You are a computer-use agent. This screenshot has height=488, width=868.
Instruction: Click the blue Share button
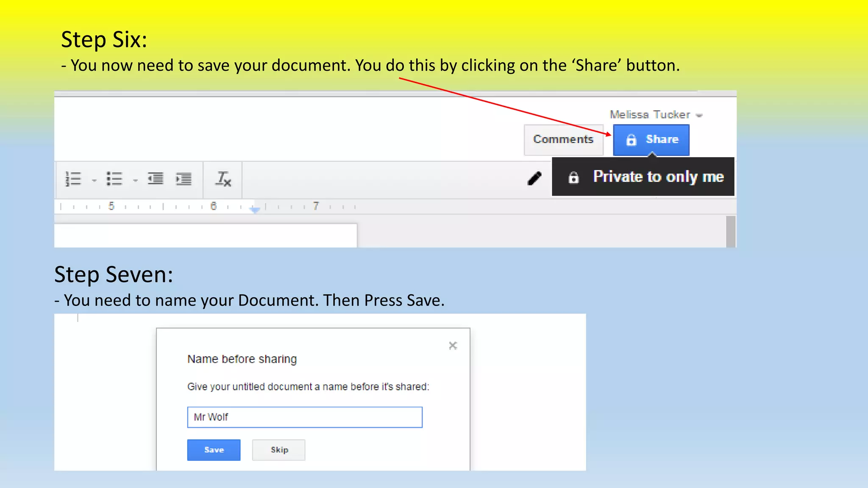point(651,140)
